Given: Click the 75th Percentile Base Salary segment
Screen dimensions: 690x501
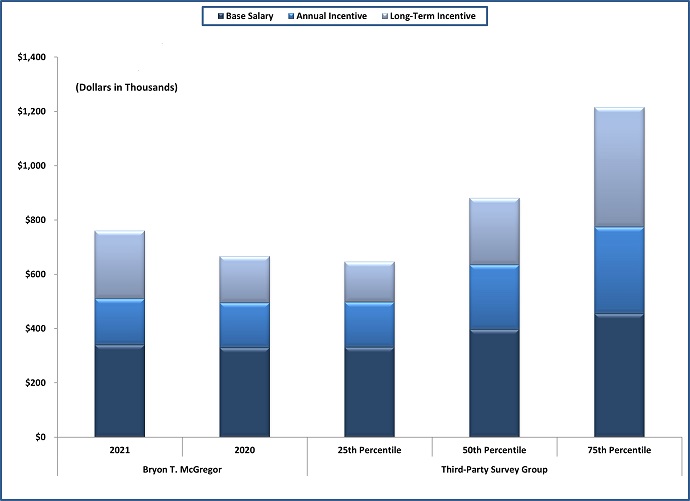Looking at the screenshot, I should (x=619, y=375).
